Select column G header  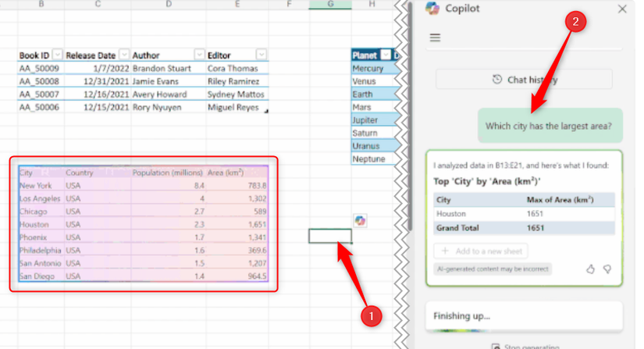tap(330, 5)
